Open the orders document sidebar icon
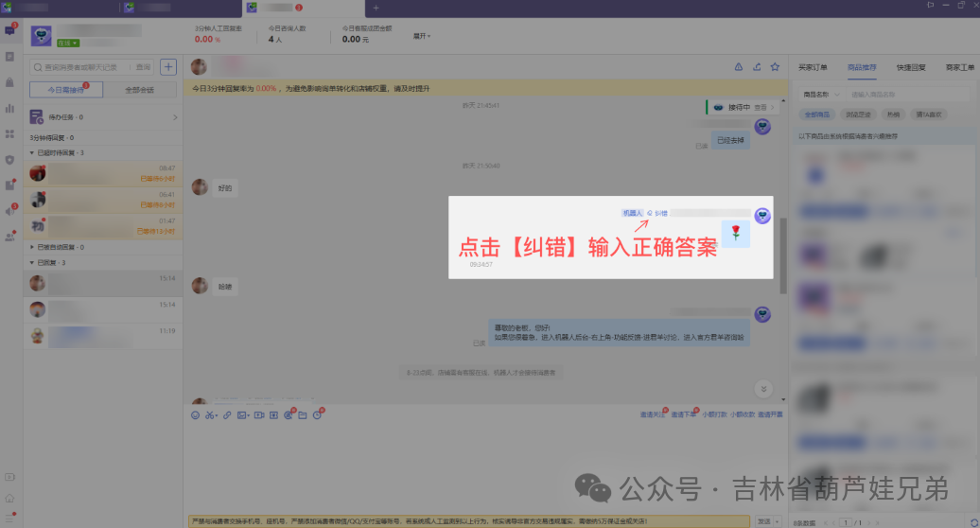980x528 pixels. point(10,57)
